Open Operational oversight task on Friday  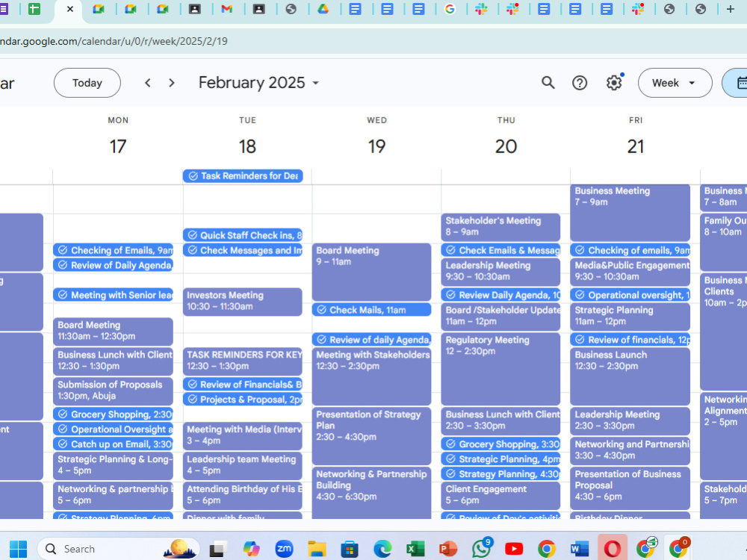click(x=630, y=295)
